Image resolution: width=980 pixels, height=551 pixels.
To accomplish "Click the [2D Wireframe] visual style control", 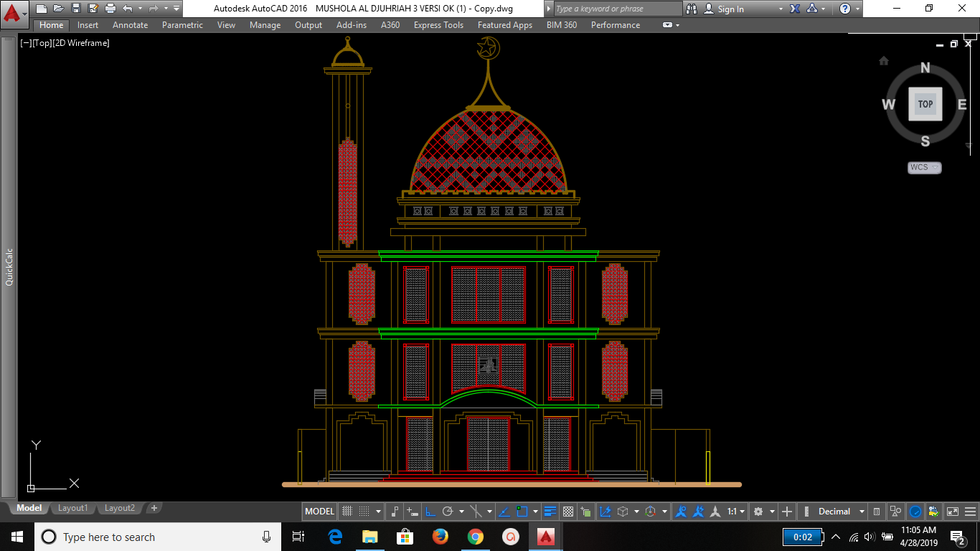I will tap(81, 43).
